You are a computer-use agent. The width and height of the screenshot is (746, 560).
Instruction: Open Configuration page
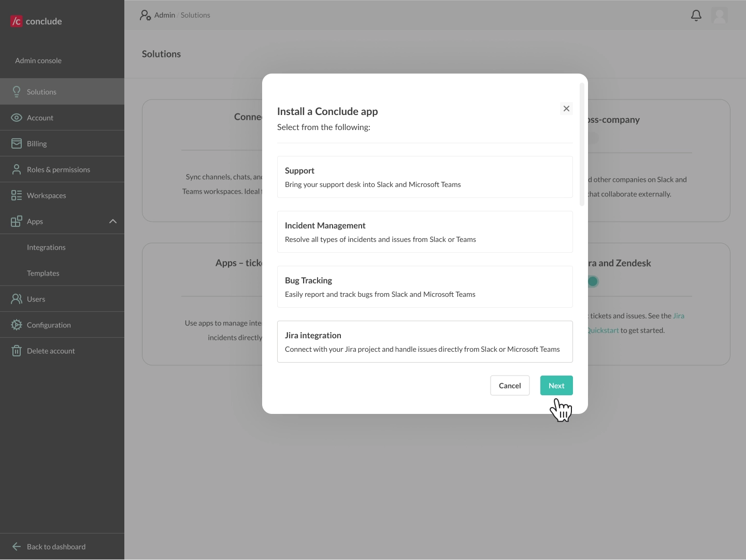click(62, 325)
